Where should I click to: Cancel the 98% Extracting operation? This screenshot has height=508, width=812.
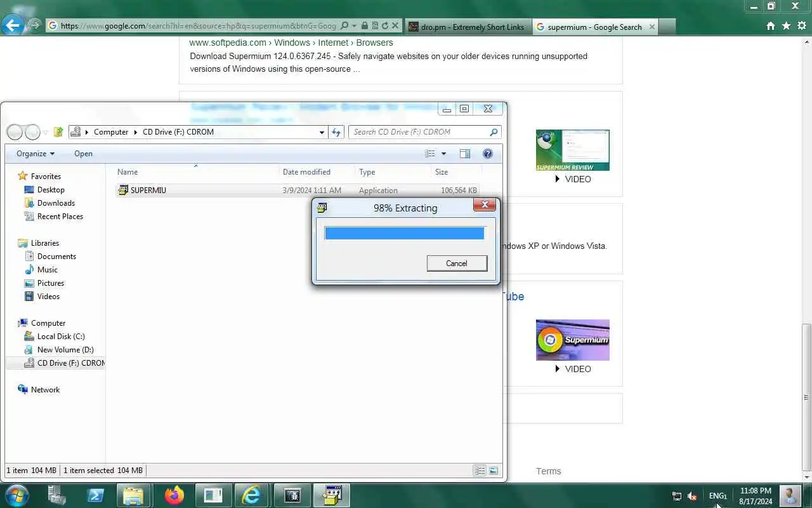click(457, 264)
